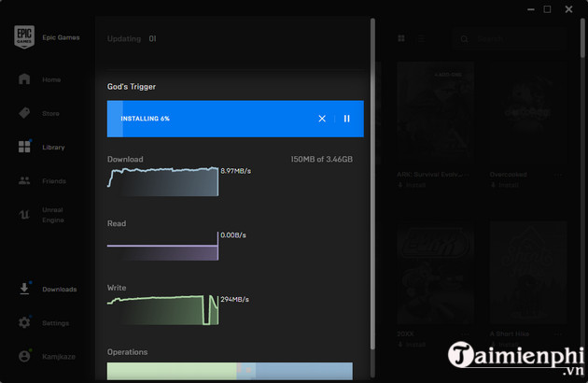Viewport: 588px width, 383px height.
Task: Click the 150MB of 3.46GB text
Action: click(x=321, y=159)
